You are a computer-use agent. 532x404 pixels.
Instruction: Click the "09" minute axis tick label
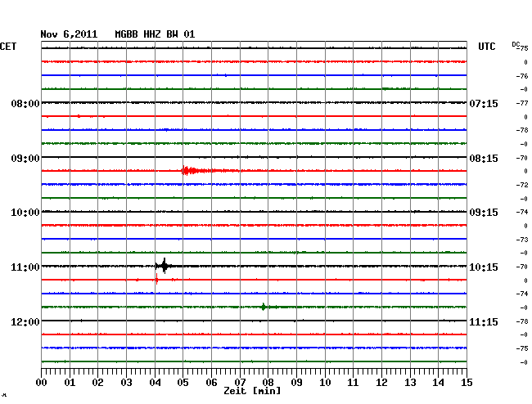click(x=296, y=383)
